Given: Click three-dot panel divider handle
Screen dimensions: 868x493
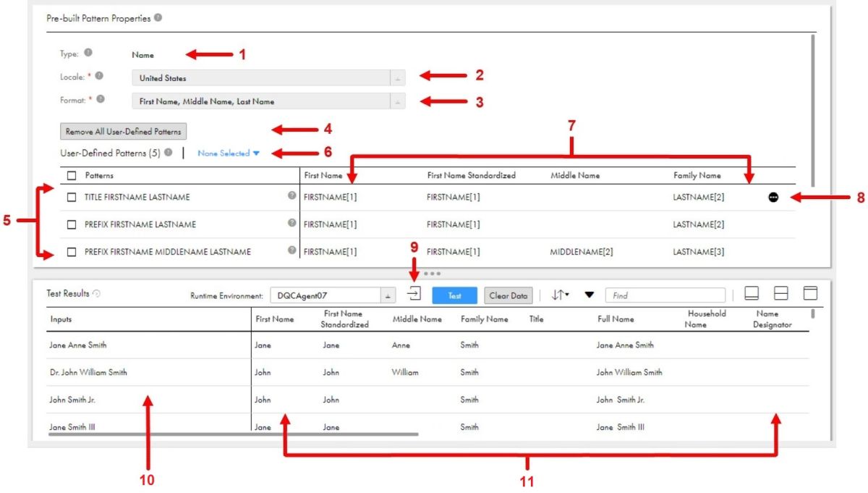Looking at the screenshot, I should click(x=432, y=274).
